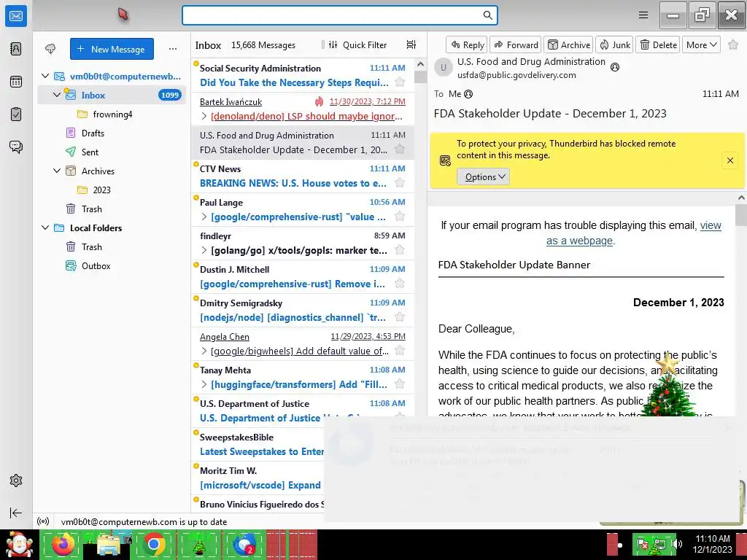Click the Get Messages cloud icon
Screen dimensions: 747x560
click(50, 49)
